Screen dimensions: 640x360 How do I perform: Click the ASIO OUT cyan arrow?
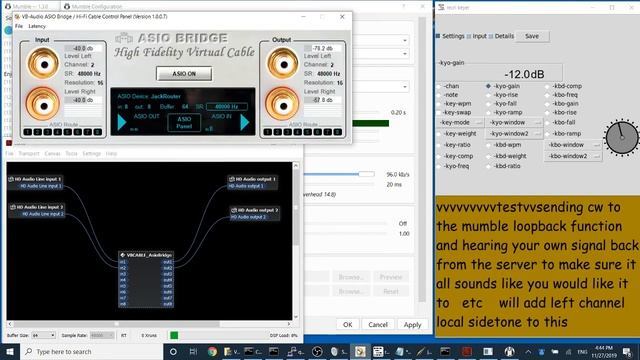[122, 122]
